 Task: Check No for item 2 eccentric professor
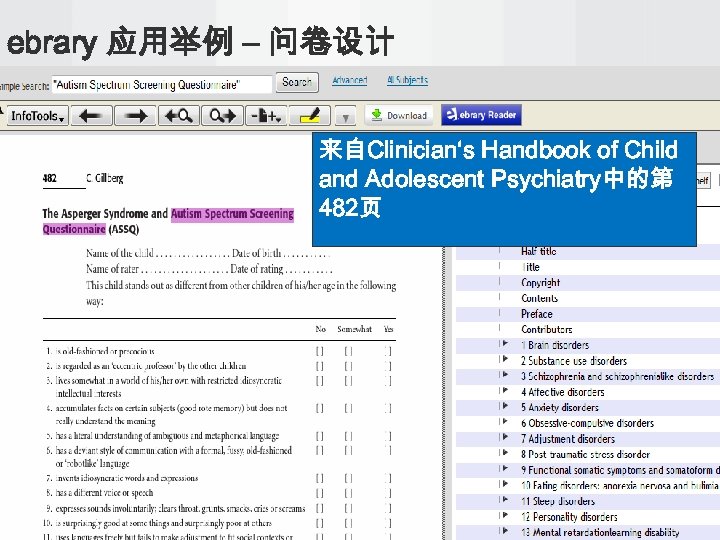click(x=320, y=366)
